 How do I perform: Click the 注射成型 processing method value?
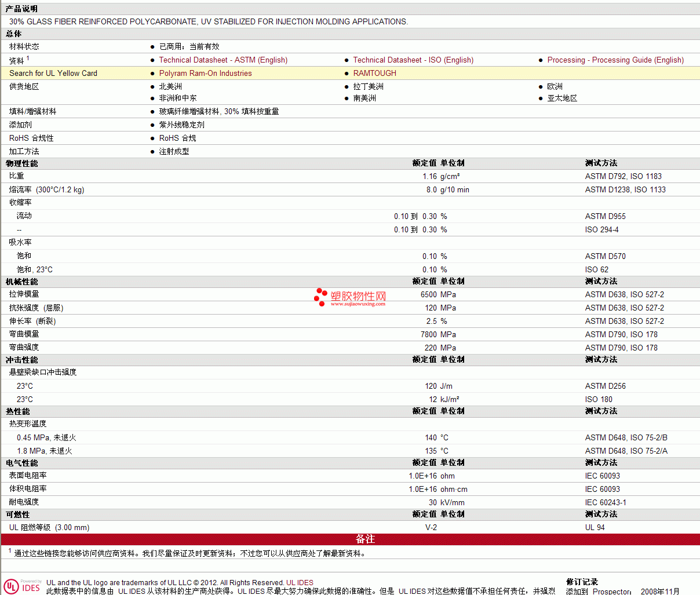(x=174, y=151)
